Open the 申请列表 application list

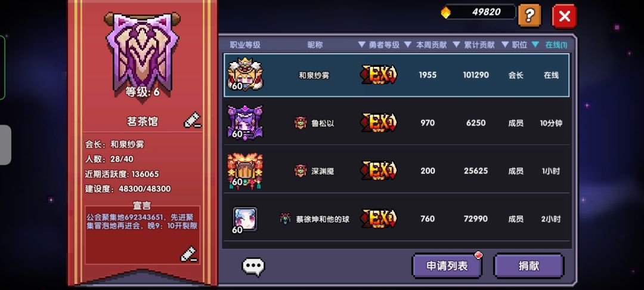pyautogui.click(x=447, y=266)
